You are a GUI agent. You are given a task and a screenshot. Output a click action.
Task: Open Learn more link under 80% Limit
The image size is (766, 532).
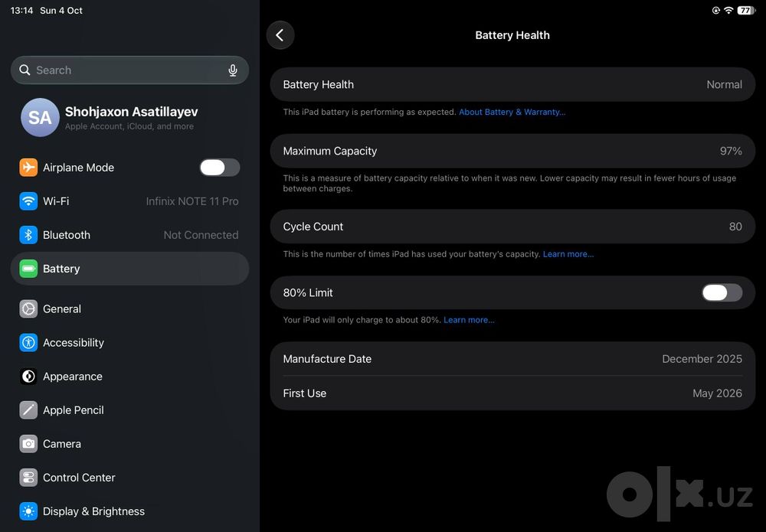click(x=469, y=320)
